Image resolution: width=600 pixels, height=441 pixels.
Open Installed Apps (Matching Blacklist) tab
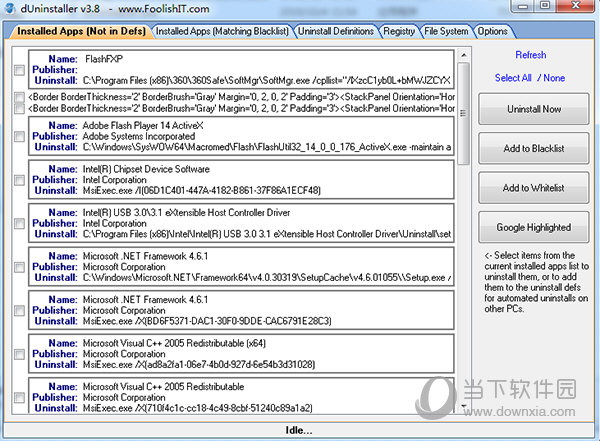[x=222, y=31]
